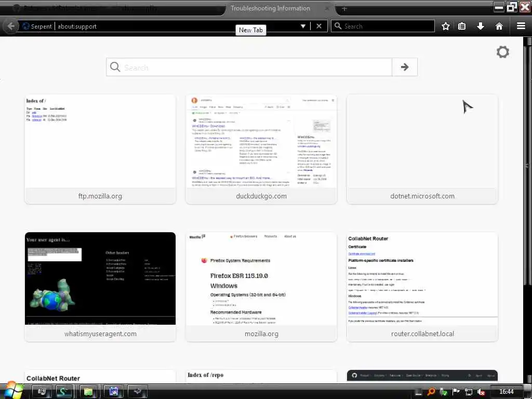Image resolution: width=532 pixels, height=399 pixels.
Task: Switch to Troubleshooting Information tab
Action: click(270, 8)
